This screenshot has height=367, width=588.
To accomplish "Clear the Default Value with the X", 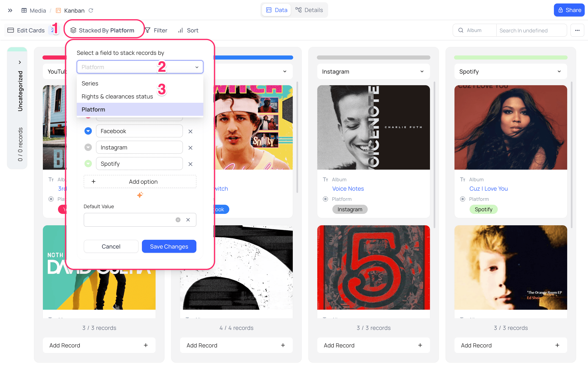I will [x=188, y=220].
